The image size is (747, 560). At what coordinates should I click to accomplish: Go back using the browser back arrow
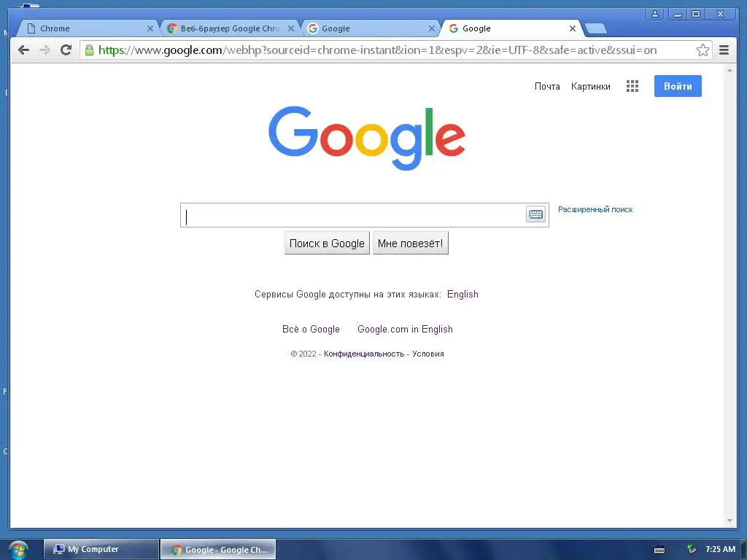point(23,50)
